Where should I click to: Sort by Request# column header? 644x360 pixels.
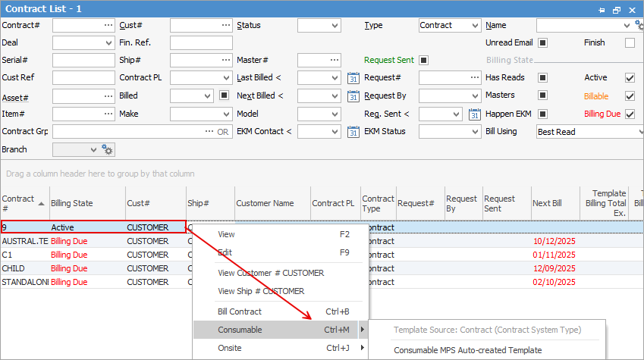pos(420,204)
